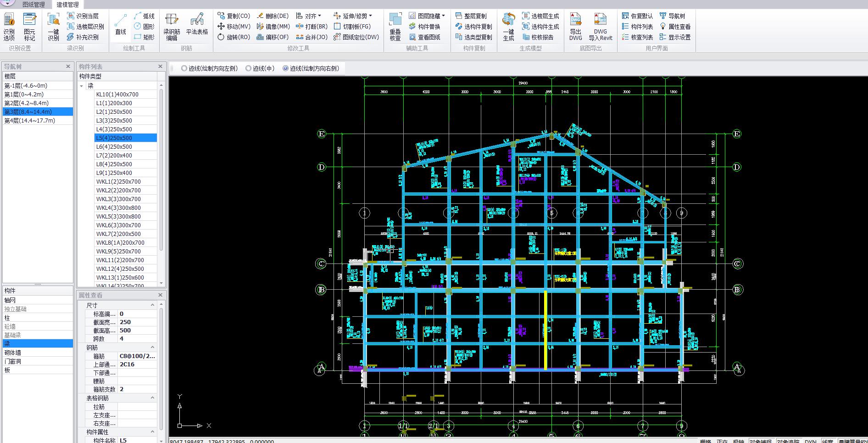Select the 矩形 rectangle drawing tool

145,37
